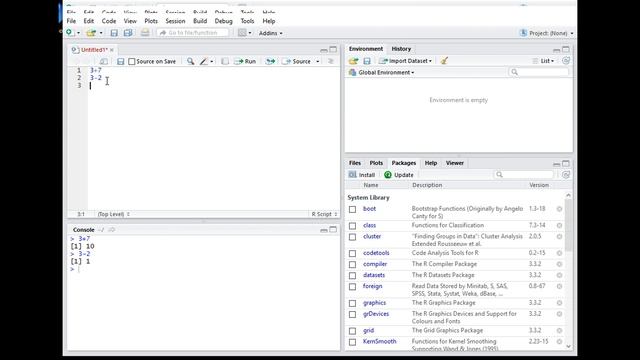Check the codetools package checkbox

click(x=352, y=253)
